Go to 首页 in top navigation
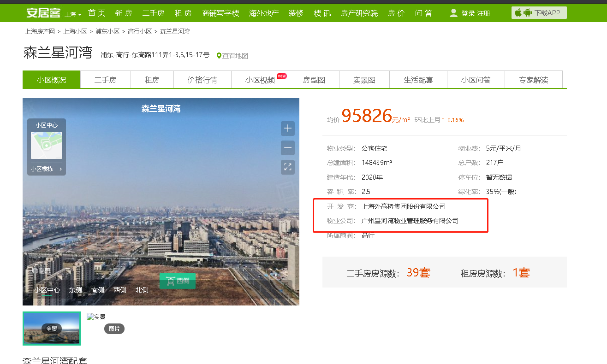This screenshot has width=607, height=364. coord(97,13)
